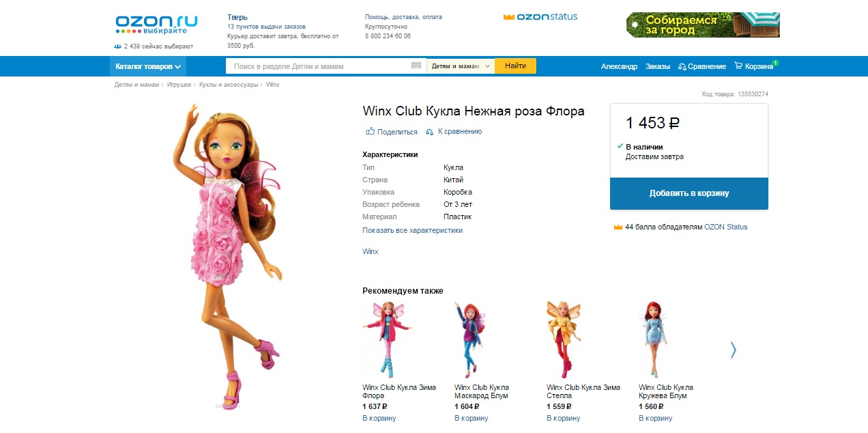Viewport: 868px width, 433px height.
Task: Click the OZON.ru logo
Action: tap(156, 25)
